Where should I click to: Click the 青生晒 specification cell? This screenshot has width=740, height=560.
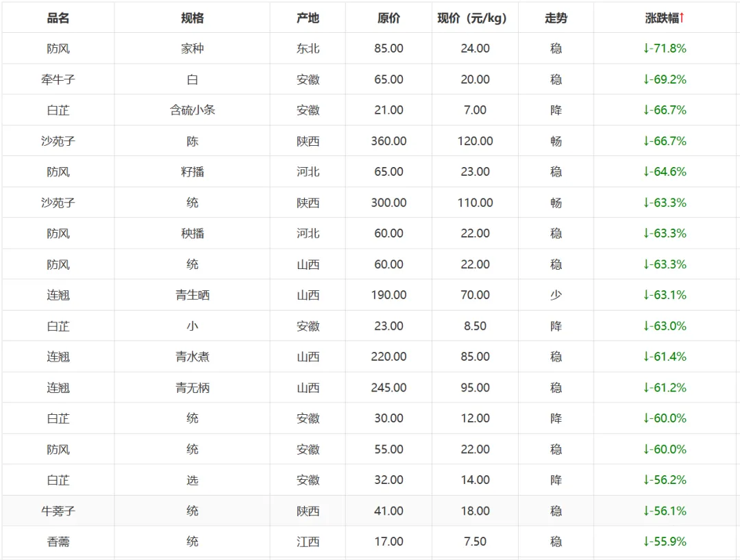pos(192,295)
